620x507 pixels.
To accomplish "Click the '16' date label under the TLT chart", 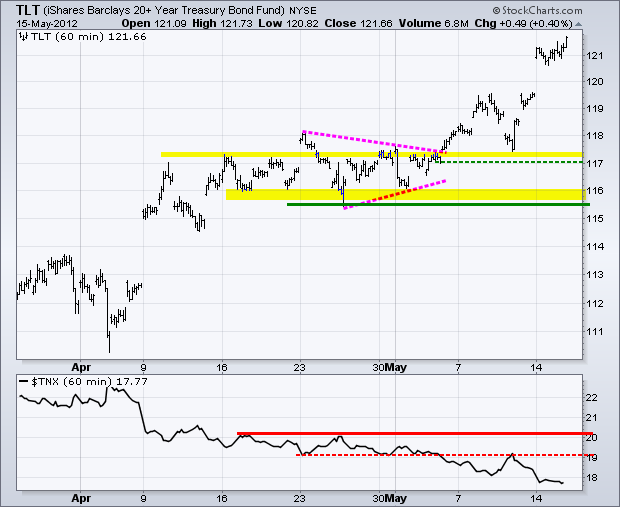I will [x=222, y=368].
